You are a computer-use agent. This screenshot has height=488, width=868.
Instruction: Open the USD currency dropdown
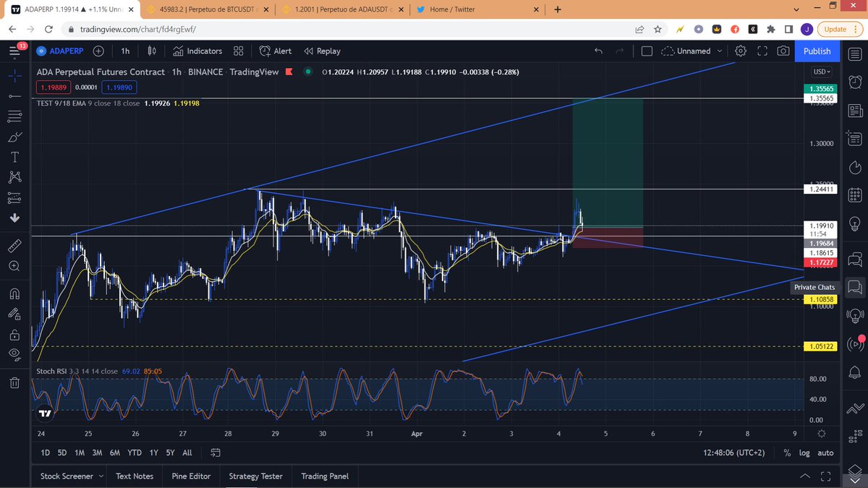click(822, 72)
